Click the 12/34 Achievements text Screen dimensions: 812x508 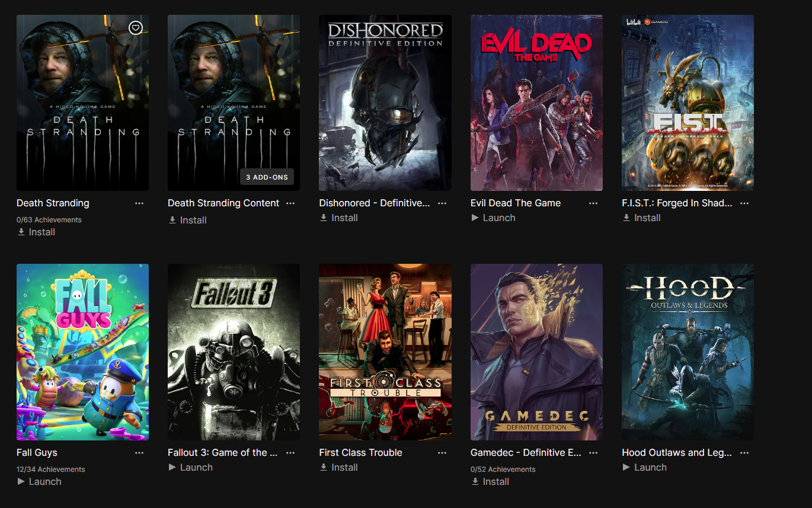[x=51, y=469]
